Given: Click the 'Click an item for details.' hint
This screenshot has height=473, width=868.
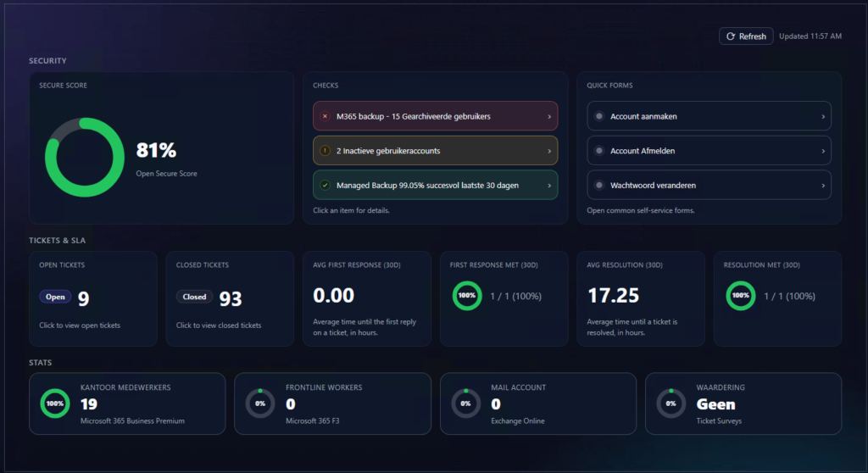Looking at the screenshot, I should pyautogui.click(x=351, y=210).
